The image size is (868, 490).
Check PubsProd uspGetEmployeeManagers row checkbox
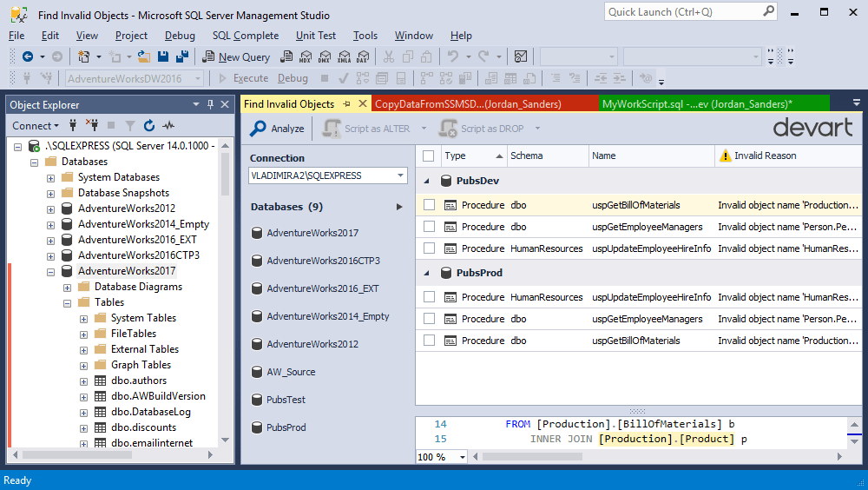(x=429, y=318)
